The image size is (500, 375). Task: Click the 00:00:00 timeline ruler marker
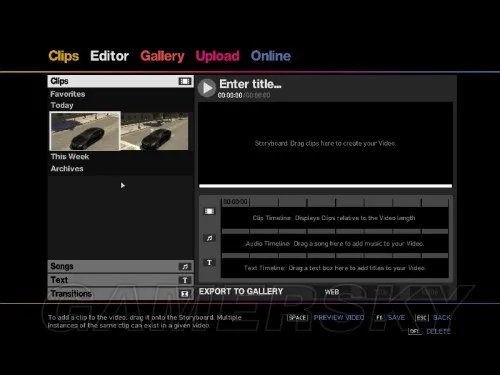point(235,202)
